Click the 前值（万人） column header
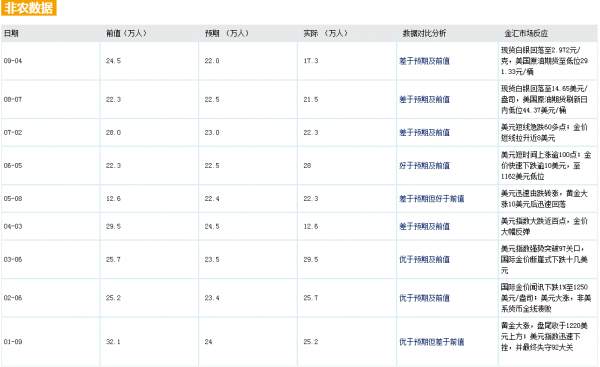 click(x=126, y=33)
